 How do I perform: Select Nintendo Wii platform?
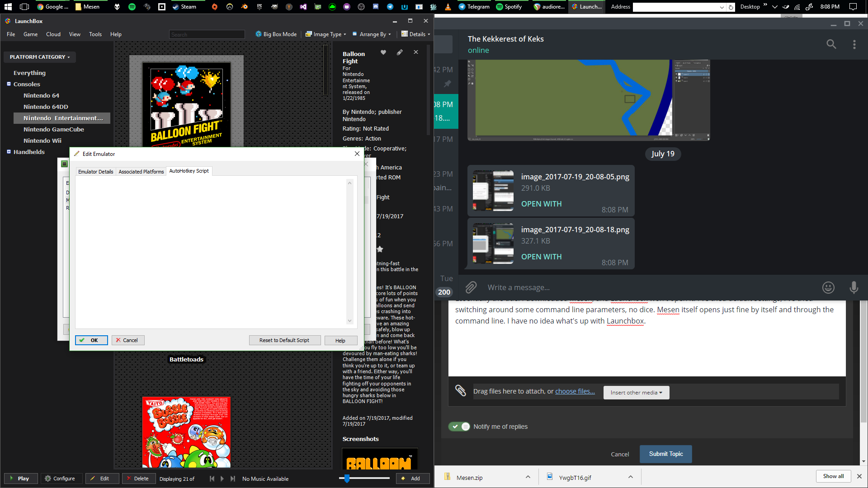(42, 141)
